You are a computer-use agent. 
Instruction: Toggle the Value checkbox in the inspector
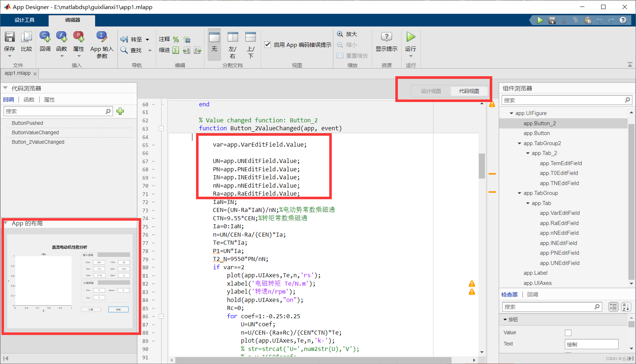pyautogui.click(x=568, y=332)
